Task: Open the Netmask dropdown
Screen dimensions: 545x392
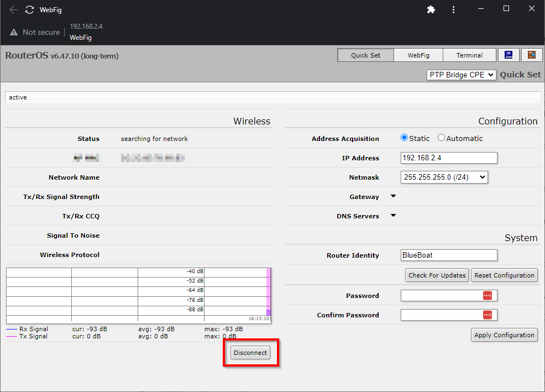Action: (x=444, y=177)
